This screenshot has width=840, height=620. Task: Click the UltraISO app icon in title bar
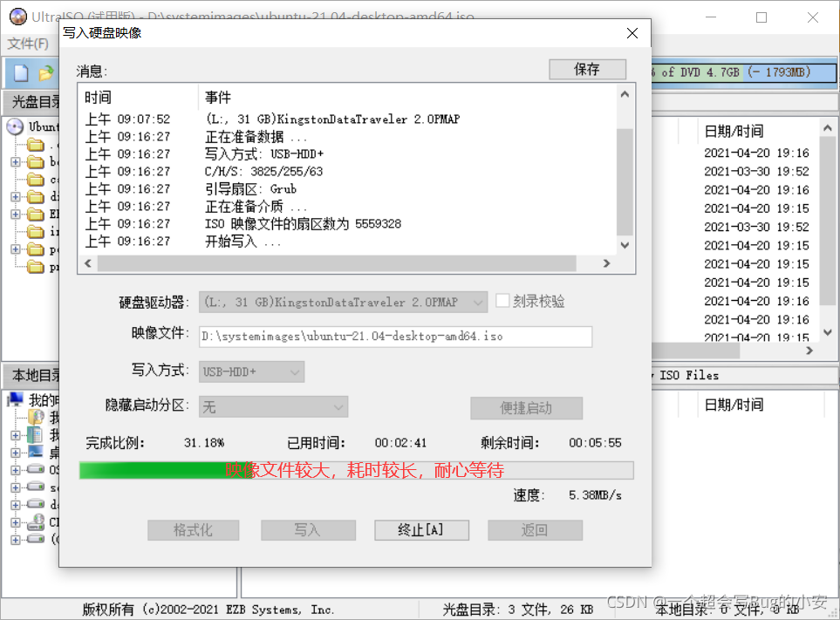pyautogui.click(x=17, y=17)
